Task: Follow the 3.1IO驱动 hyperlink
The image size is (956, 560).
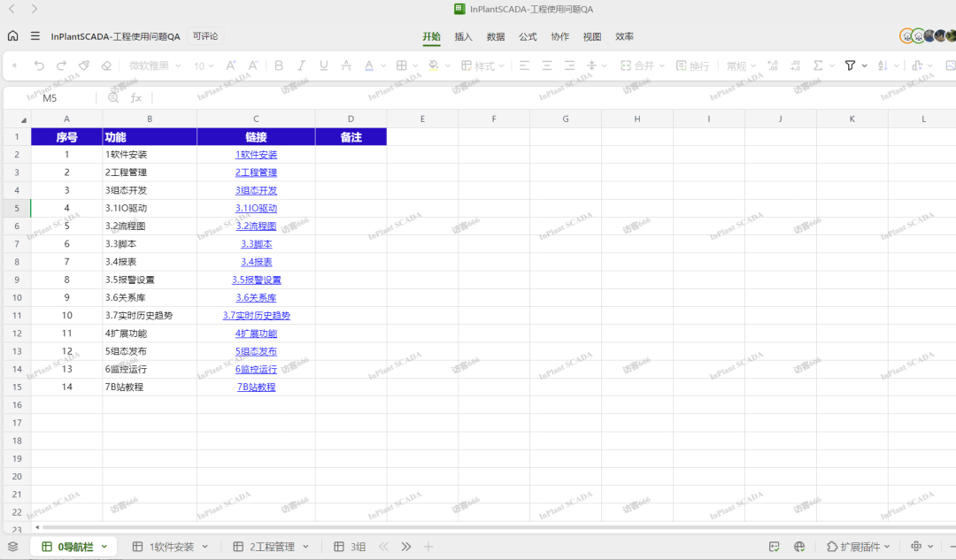Action: click(256, 209)
